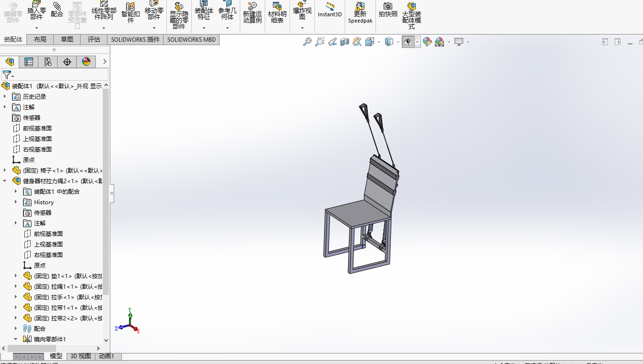Click the previous view icon
This screenshot has height=364, width=643.
[x=332, y=42]
